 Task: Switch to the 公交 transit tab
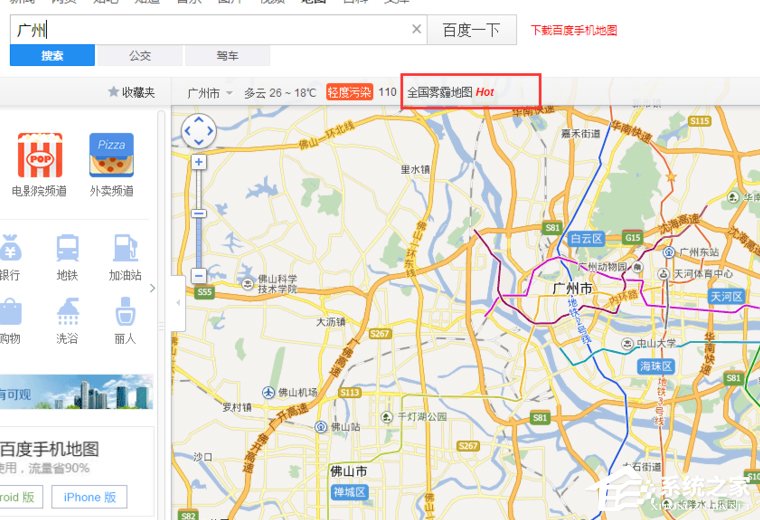tap(140, 56)
